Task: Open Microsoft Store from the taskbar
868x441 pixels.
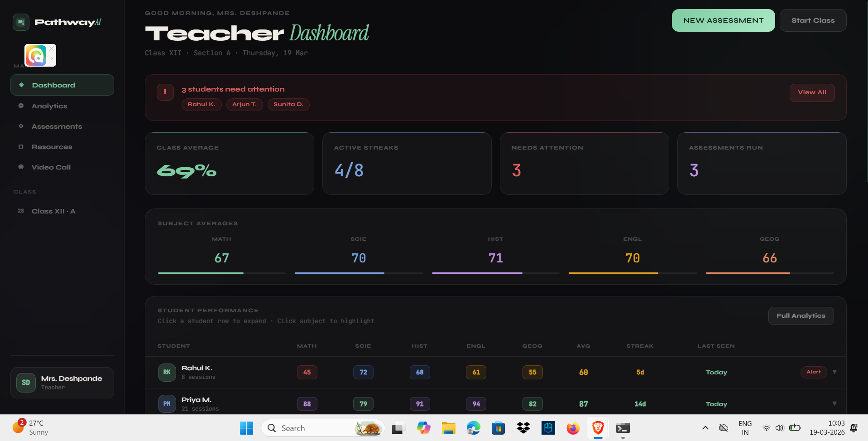Action: coord(499,428)
